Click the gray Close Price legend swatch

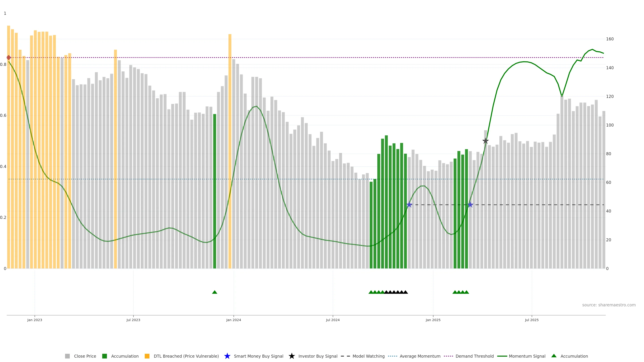[67, 356]
